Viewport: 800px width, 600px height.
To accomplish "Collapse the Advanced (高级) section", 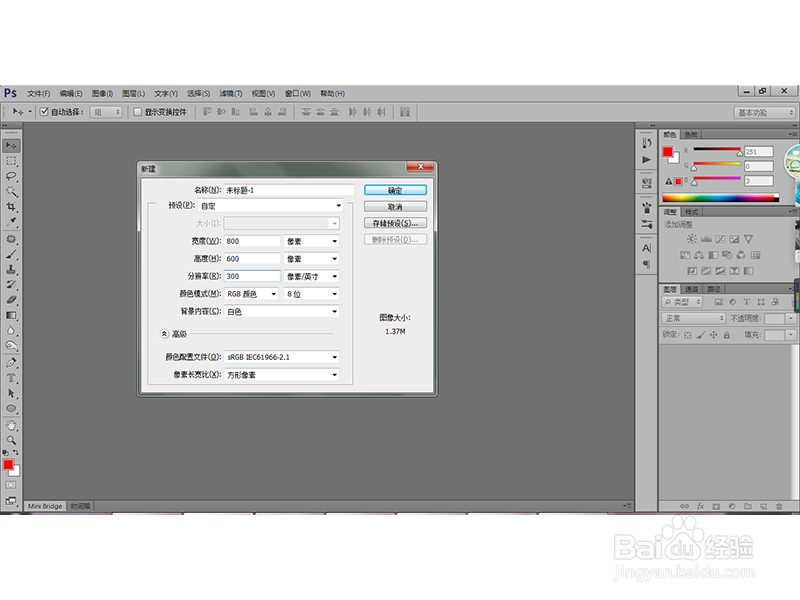I will coord(164,334).
